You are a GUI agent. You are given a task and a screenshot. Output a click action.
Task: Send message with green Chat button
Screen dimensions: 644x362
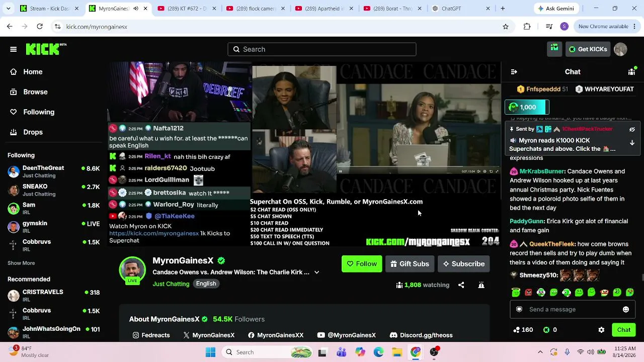tap(624, 330)
